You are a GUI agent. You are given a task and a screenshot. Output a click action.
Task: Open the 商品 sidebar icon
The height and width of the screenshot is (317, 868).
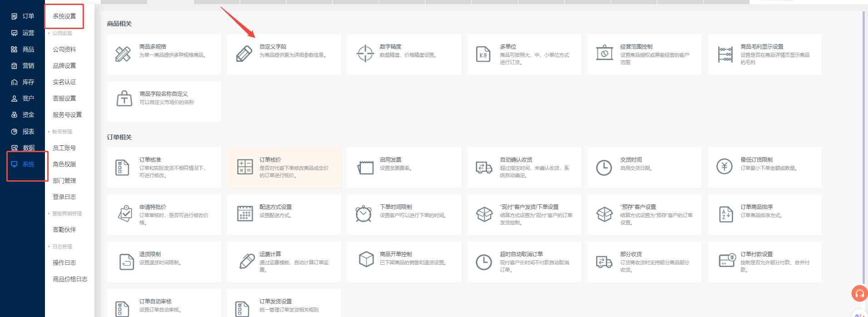coord(14,49)
